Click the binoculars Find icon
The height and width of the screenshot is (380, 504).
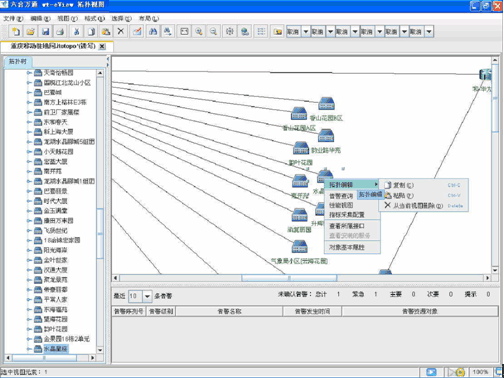pyautogui.click(x=153, y=32)
